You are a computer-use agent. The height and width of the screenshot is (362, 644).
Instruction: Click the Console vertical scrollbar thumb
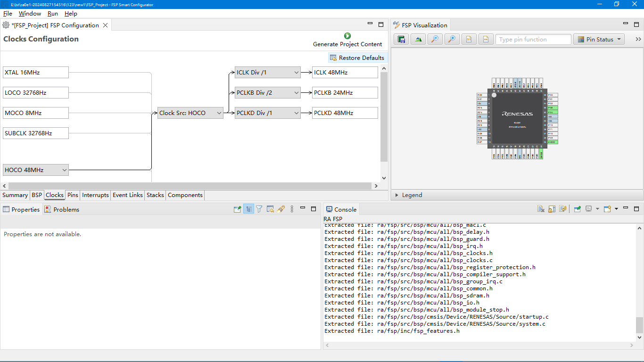click(639, 325)
